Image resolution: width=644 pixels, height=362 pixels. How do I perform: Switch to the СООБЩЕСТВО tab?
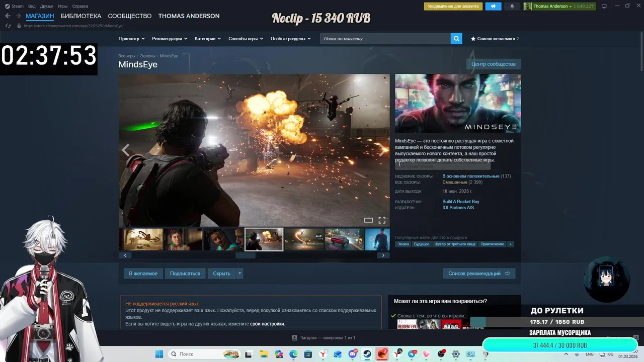(130, 16)
